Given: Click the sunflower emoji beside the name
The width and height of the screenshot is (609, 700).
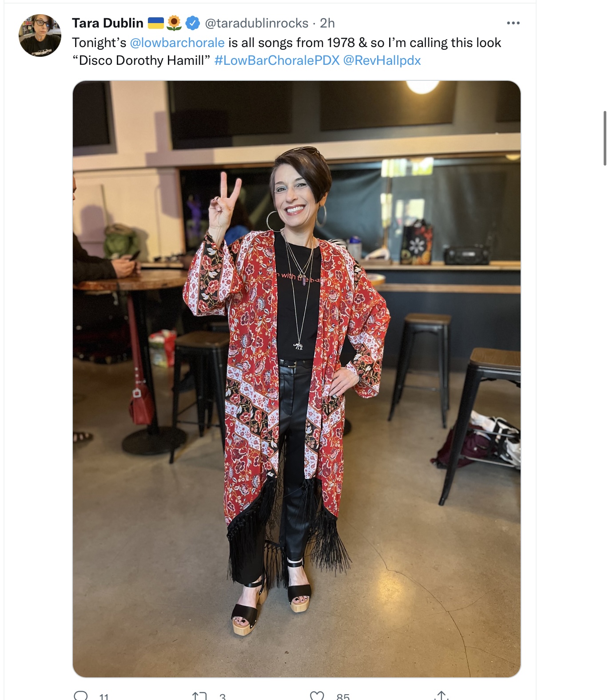Looking at the screenshot, I should point(174,23).
